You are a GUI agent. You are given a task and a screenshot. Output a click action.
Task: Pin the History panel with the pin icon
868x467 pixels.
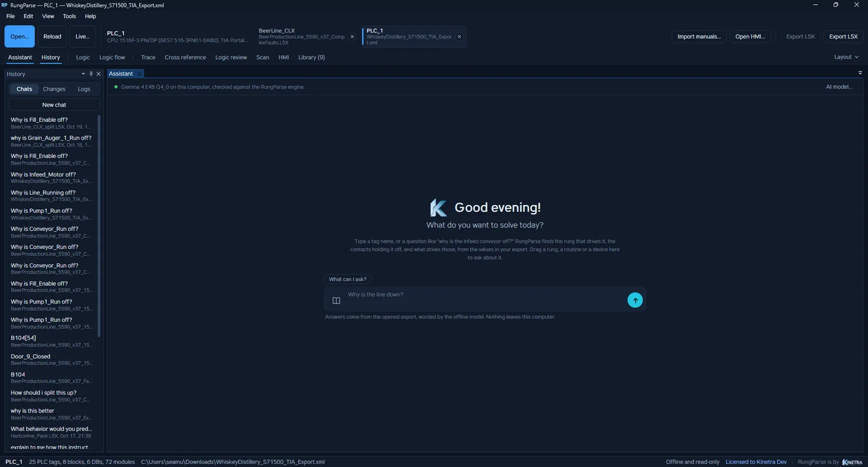pos(91,74)
